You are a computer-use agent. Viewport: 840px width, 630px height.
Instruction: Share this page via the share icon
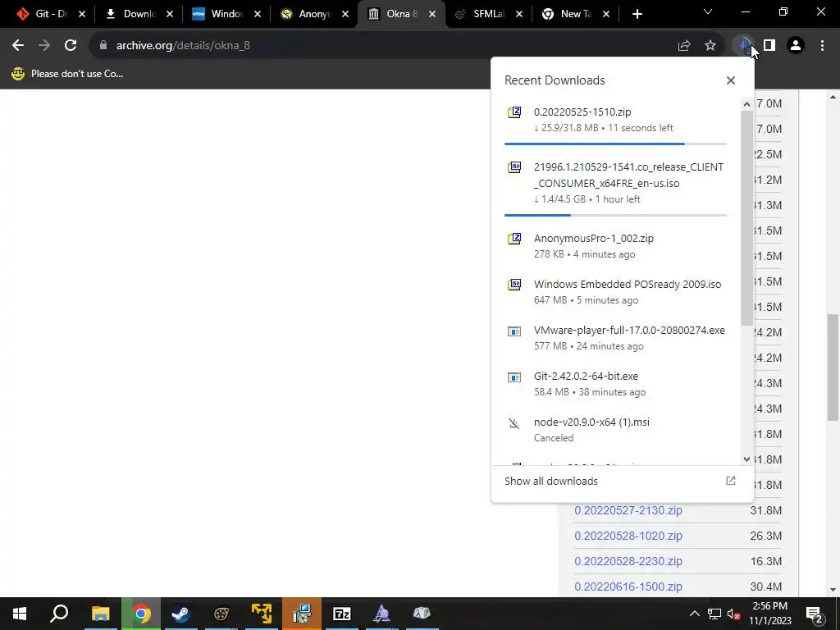point(684,46)
